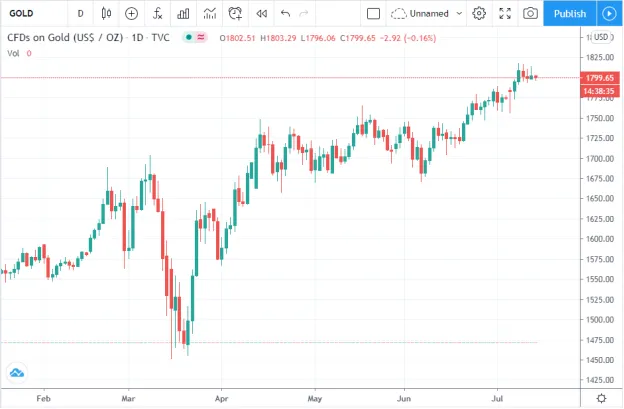Click the Publish button
This screenshot has width=624, height=409.
coord(570,14)
